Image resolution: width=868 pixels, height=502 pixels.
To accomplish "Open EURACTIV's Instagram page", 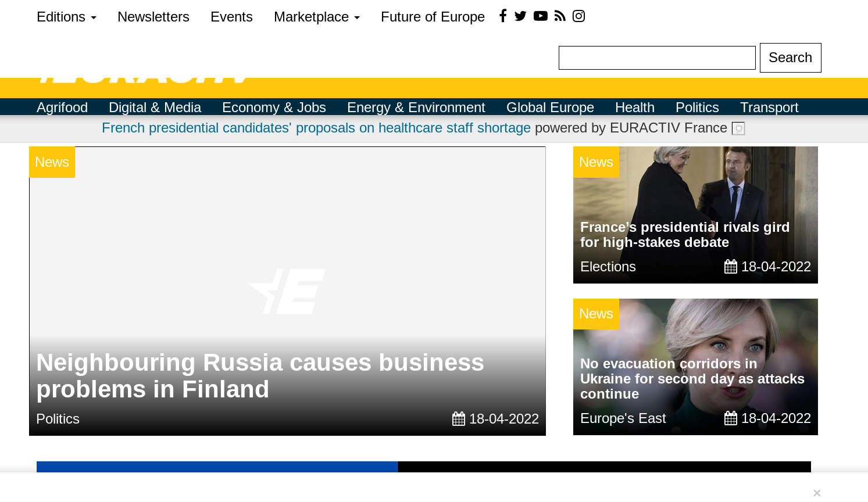I will (578, 16).
